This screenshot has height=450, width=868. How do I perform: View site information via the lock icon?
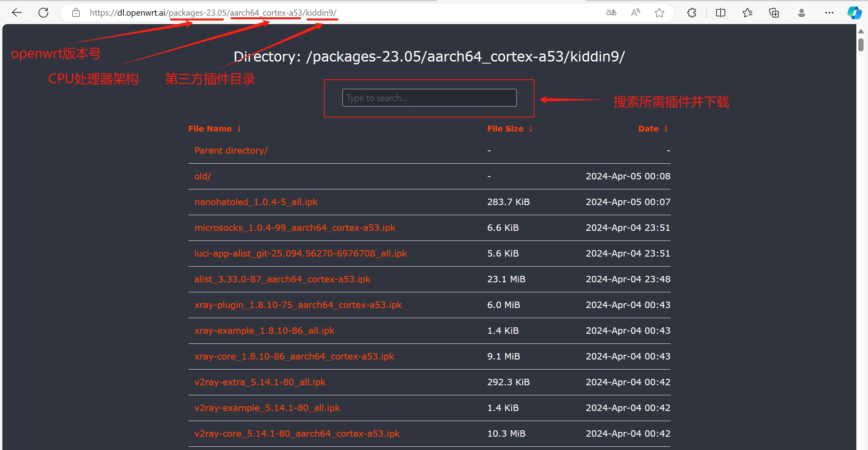[76, 13]
